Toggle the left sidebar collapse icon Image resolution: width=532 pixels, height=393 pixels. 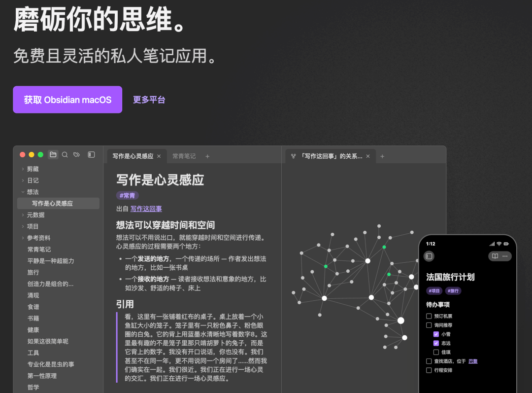[91, 154]
